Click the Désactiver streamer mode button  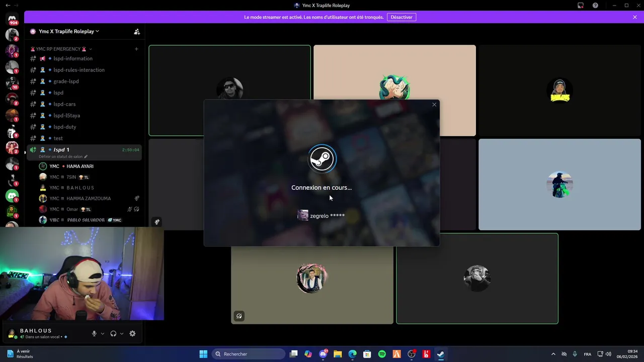click(x=401, y=17)
